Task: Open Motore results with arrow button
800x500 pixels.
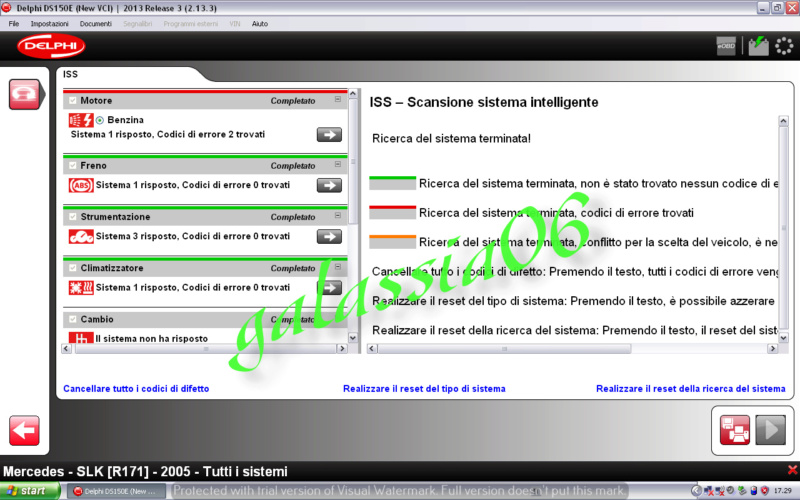Action: click(x=329, y=135)
